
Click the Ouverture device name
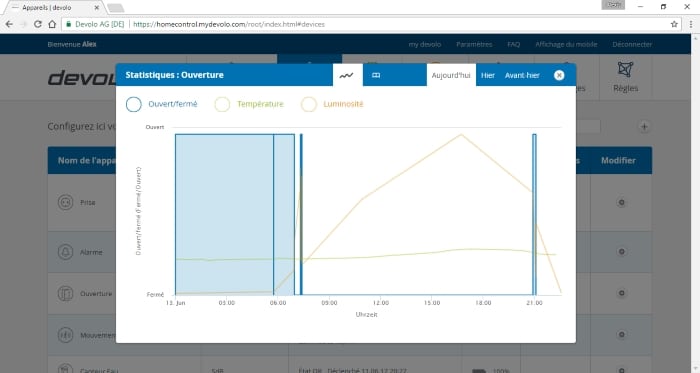[x=96, y=294]
